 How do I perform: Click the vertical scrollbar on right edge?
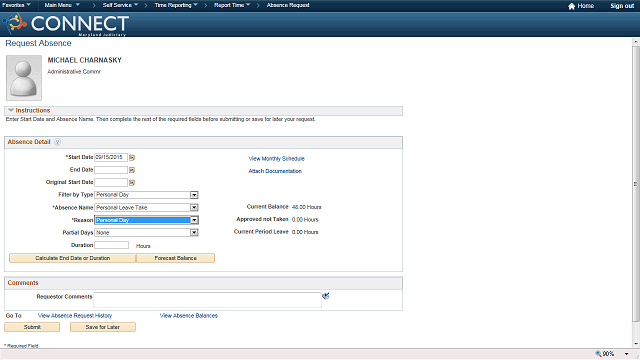tap(636, 184)
